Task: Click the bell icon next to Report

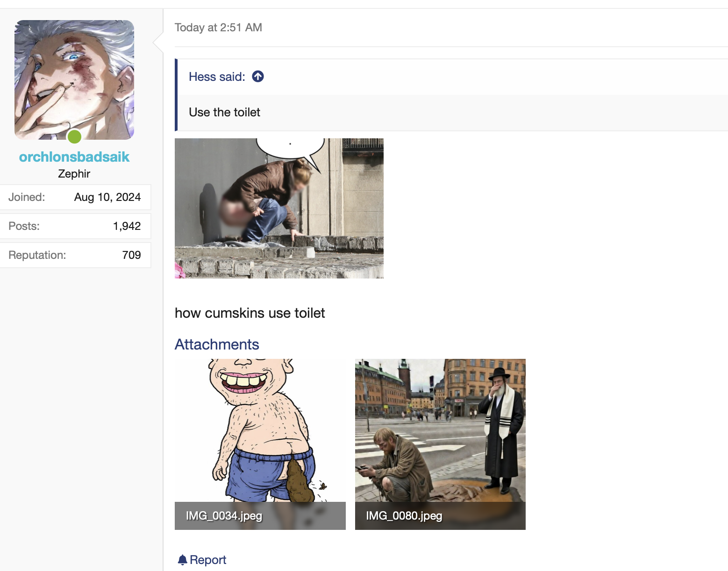Action: (x=182, y=560)
